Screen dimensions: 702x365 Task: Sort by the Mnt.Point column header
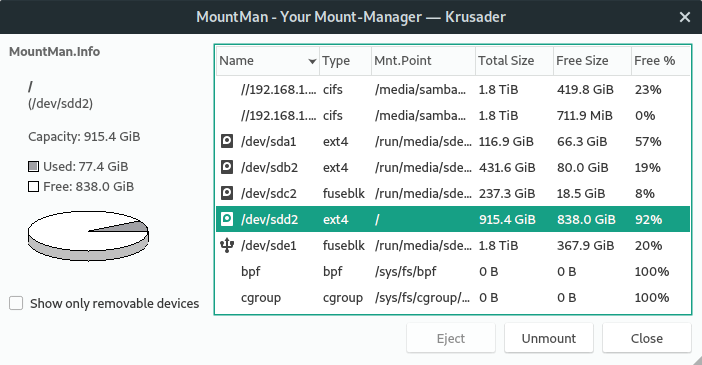coord(423,60)
